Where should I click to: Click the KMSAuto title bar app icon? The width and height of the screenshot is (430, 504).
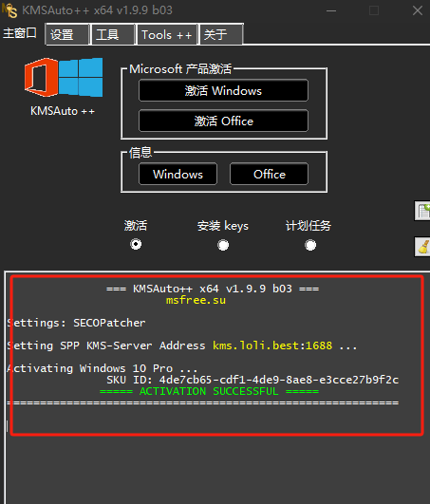click(9, 10)
